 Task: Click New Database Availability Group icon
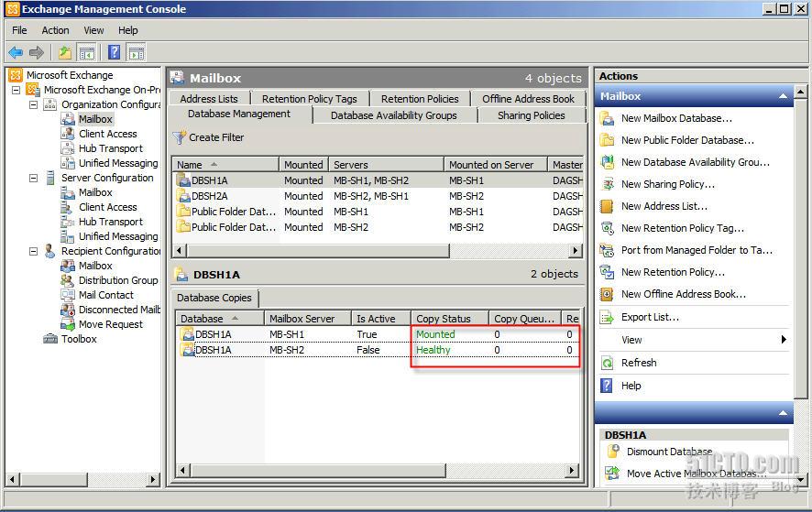607,162
